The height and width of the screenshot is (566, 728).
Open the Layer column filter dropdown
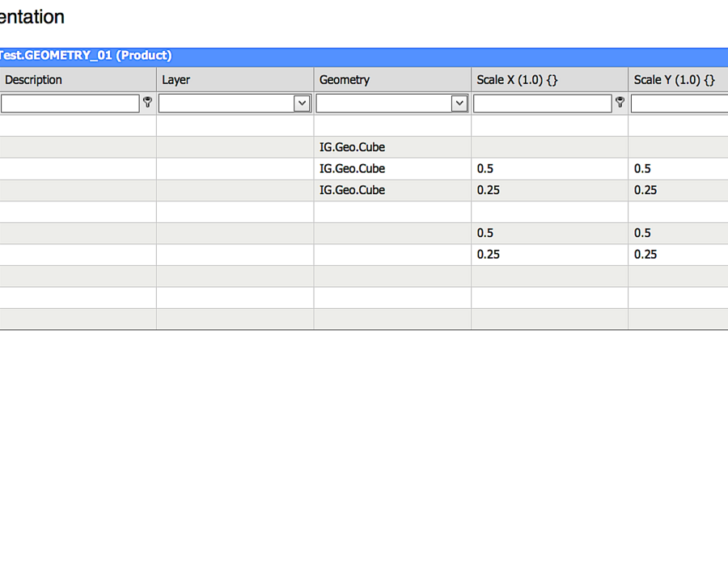click(302, 103)
